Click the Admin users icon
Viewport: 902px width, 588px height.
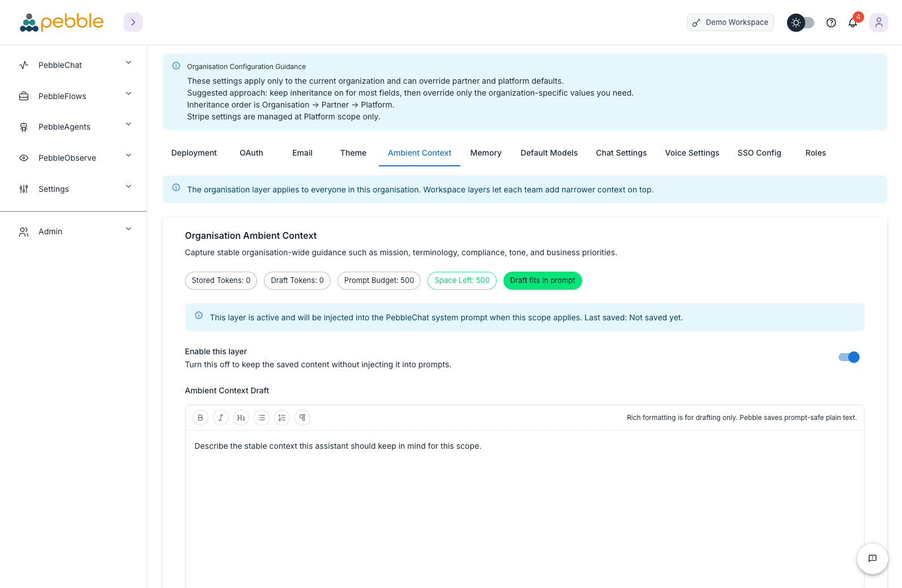(24, 231)
